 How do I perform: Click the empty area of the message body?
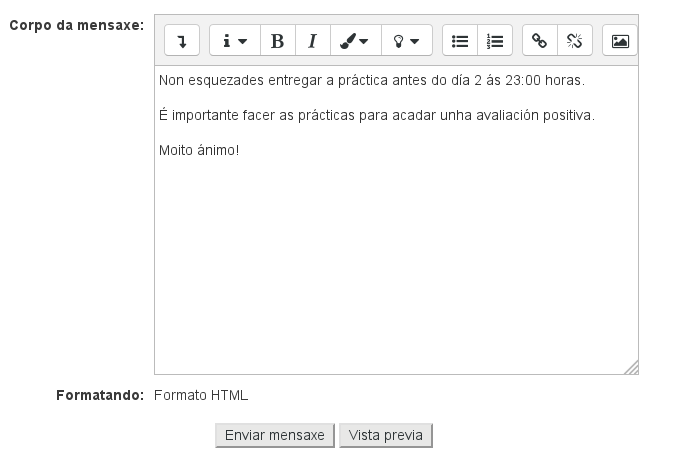(x=395, y=270)
